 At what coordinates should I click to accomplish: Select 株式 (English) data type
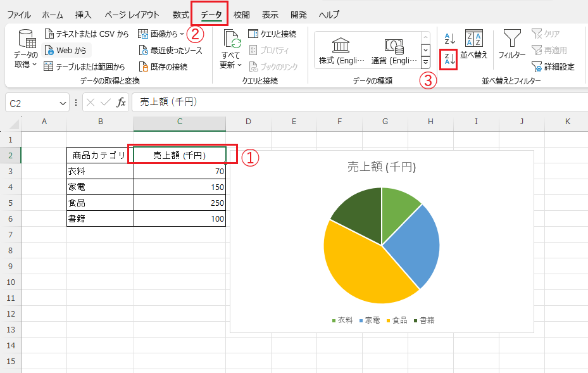click(x=341, y=51)
